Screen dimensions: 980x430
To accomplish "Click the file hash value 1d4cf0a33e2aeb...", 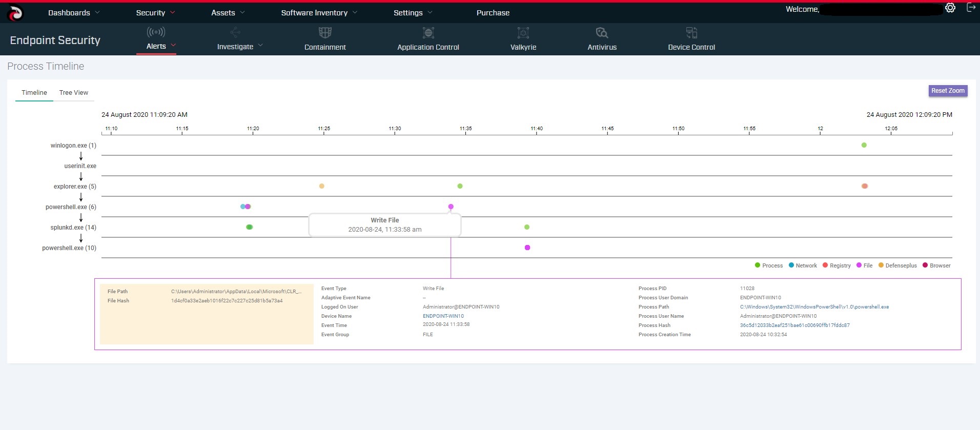I will 227,301.
